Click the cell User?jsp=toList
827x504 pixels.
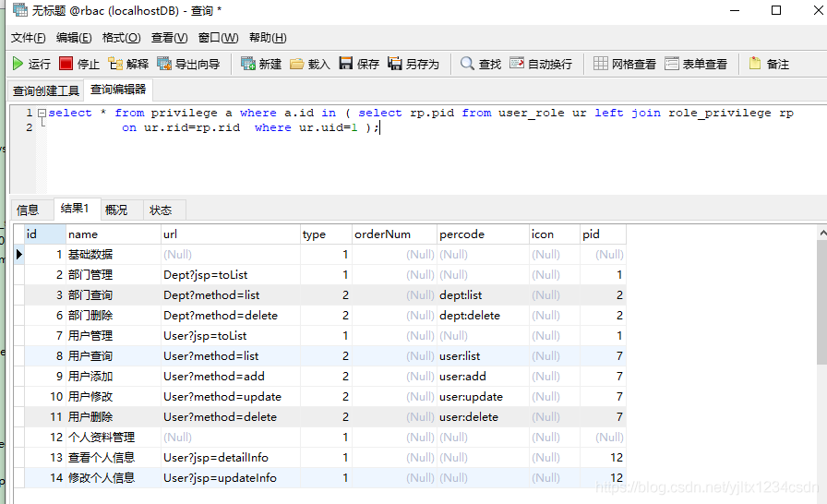(x=231, y=336)
